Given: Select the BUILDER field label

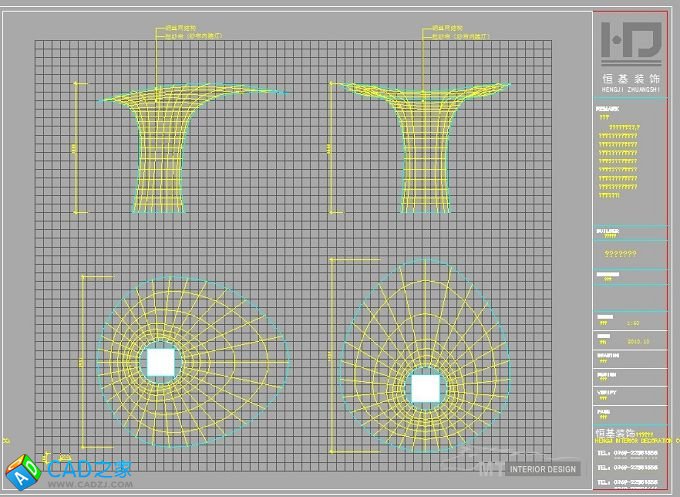Looking at the screenshot, I should pos(608,231).
